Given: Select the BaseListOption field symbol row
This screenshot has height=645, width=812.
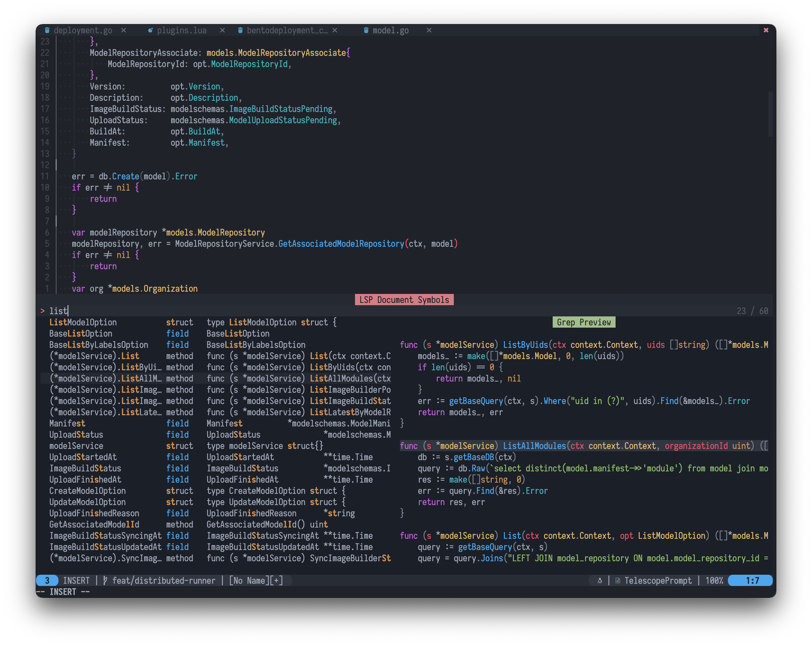Looking at the screenshot, I should click(x=216, y=334).
